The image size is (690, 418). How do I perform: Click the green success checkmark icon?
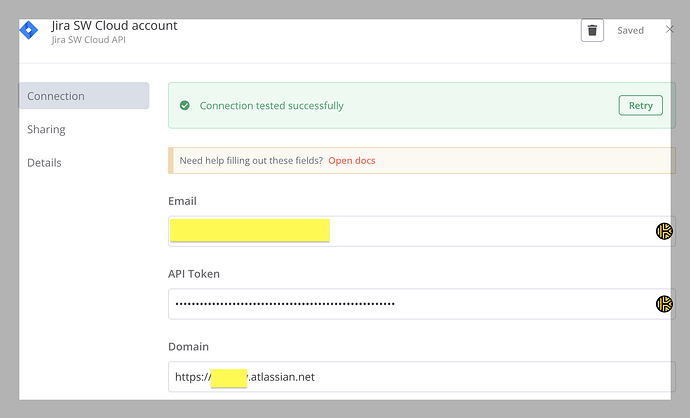(184, 105)
